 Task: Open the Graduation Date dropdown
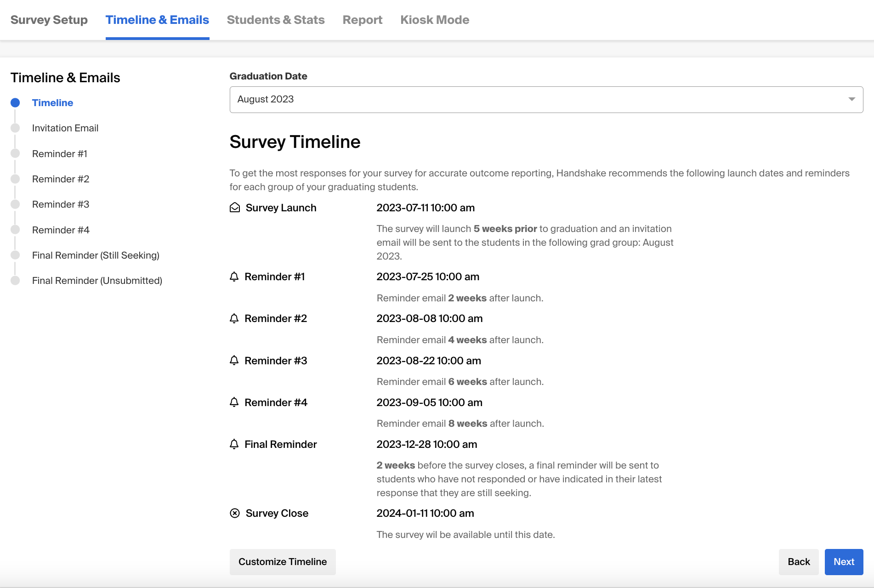click(x=546, y=100)
